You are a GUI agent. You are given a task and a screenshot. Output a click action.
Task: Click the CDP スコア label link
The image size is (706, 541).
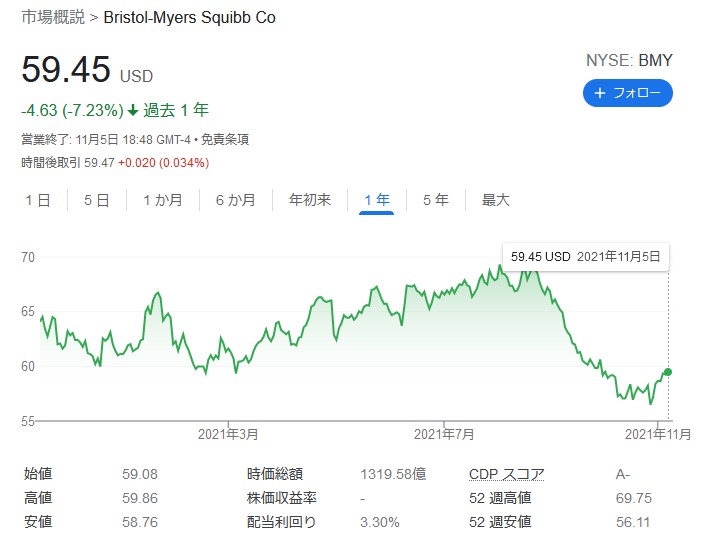point(507,474)
